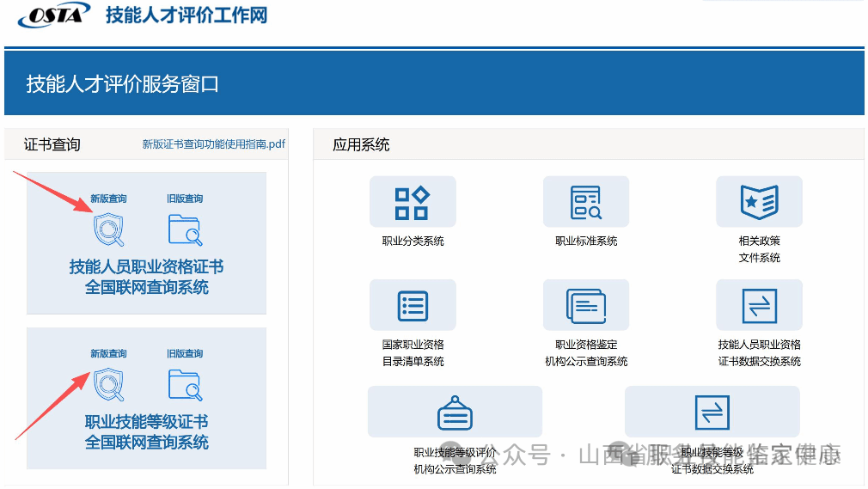Viewport: 868px width, 489px height.
Task: Open the 新版证书查询功能使用指南.pdf link
Action: click(213, 144)
